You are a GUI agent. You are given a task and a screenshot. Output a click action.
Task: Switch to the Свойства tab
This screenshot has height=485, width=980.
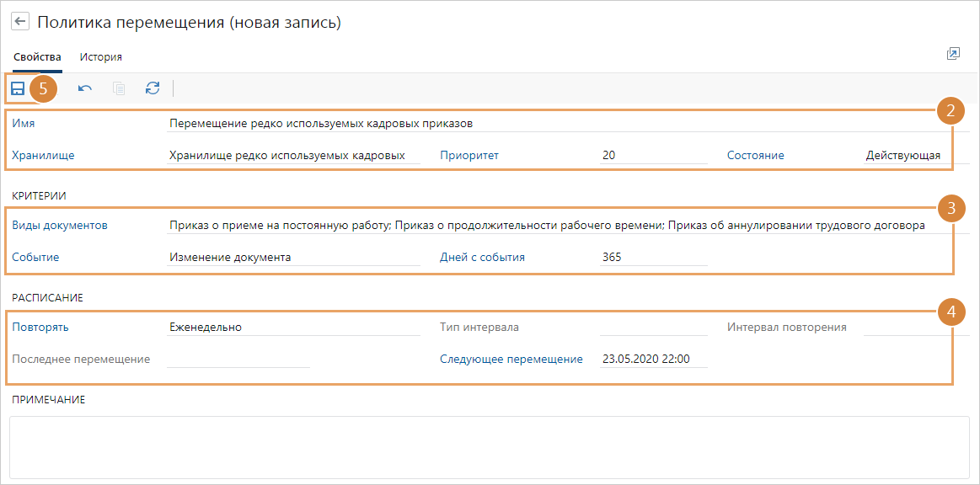pyautogui.click(x=35, y=56)
